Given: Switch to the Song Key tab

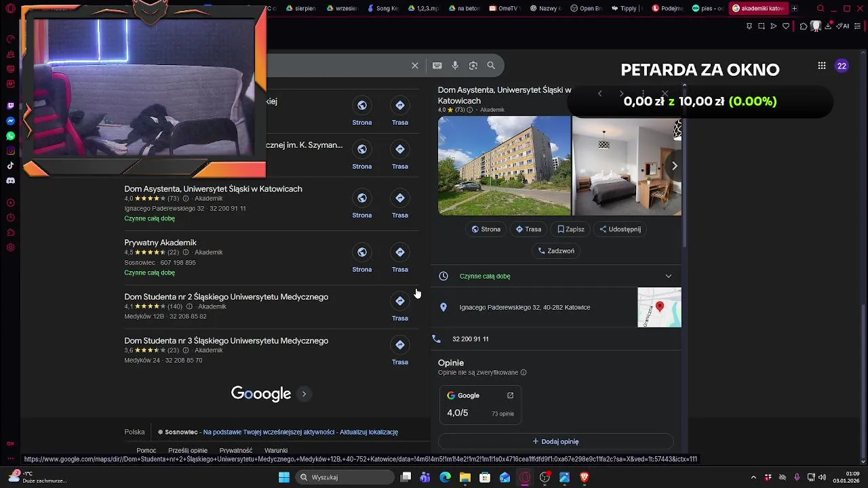Looking at the screenshot, I should point(384,8).
